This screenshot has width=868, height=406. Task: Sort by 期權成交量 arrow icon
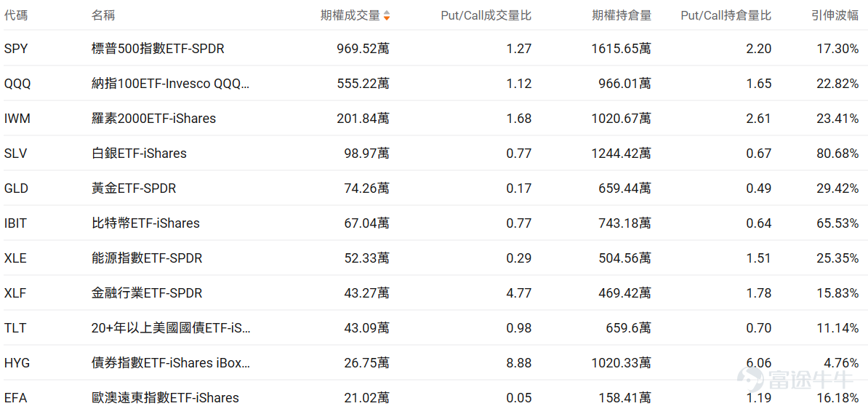pyautogui.click(x=387, y=15)
